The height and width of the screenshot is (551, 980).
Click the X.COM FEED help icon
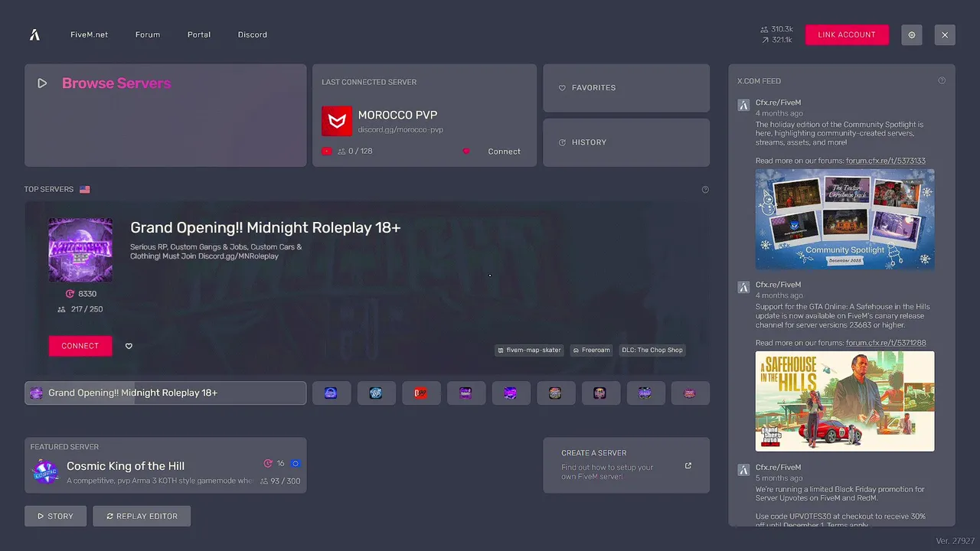[x=942, y=80]
